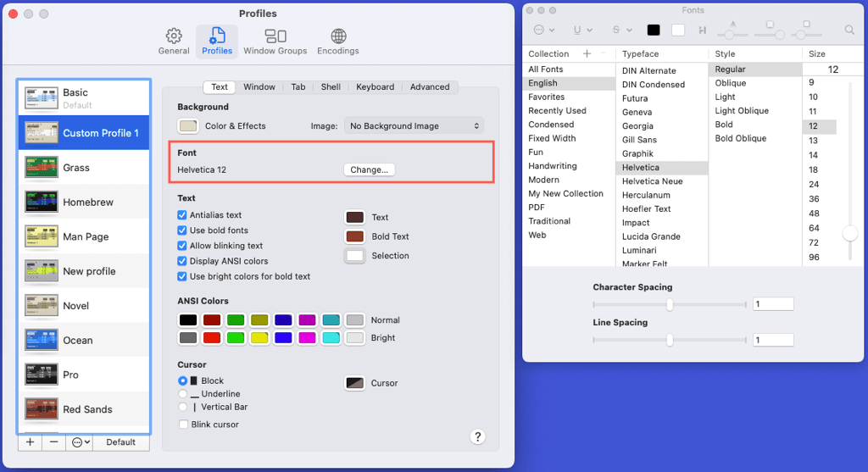Open the help question mark button
The height and width of the screenshot is (472, 868).
click(x=478, y=436)
